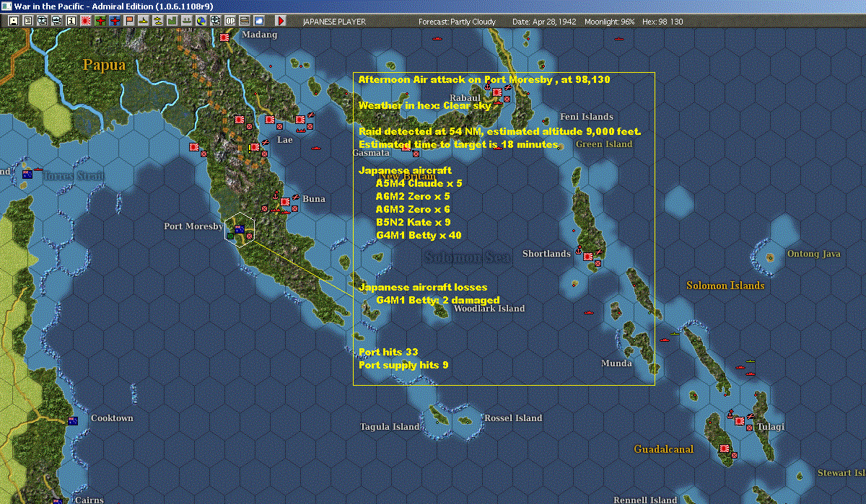Click the green land shape toolbar icon
This screenshot has height=504, width=866.
pyautogui.click(x=172, y=21)
